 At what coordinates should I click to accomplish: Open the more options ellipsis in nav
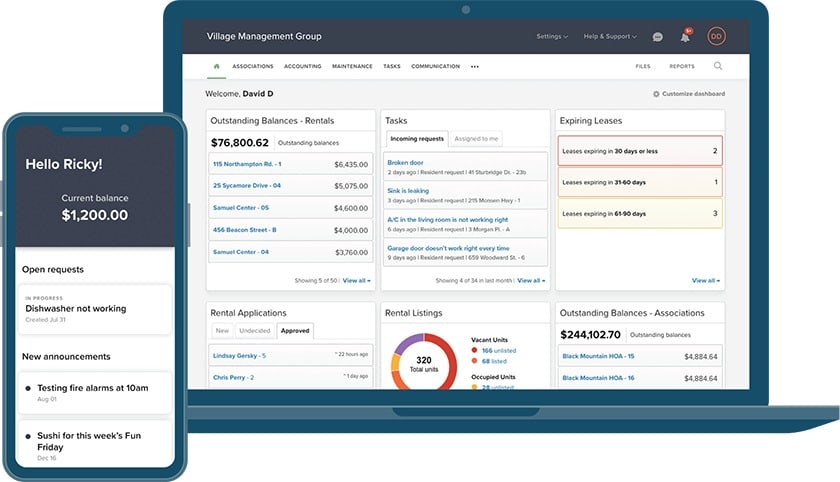475,66
